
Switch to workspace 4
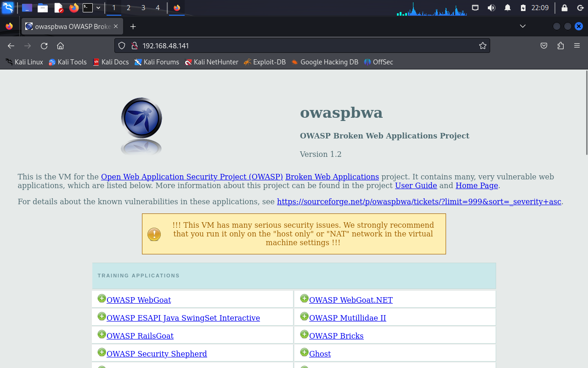tap(158, 8)
